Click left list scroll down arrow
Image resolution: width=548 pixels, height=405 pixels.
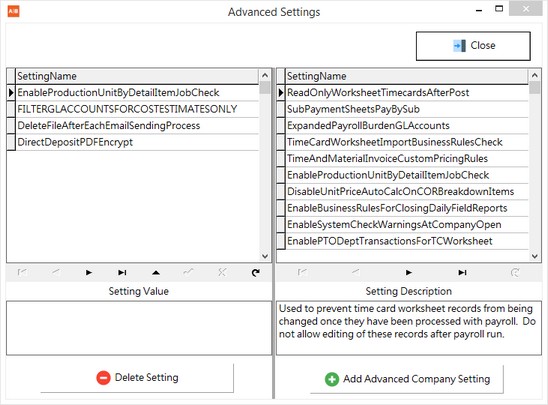(x=265, y=256)
